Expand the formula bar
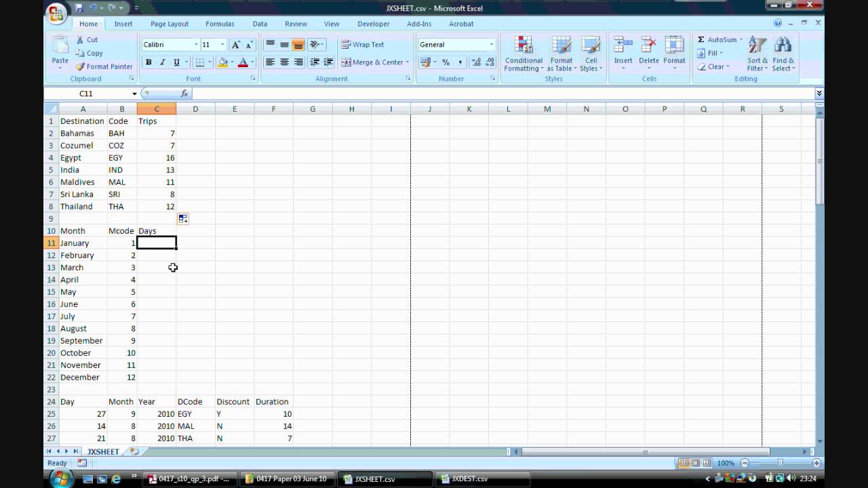 [819, 94]
